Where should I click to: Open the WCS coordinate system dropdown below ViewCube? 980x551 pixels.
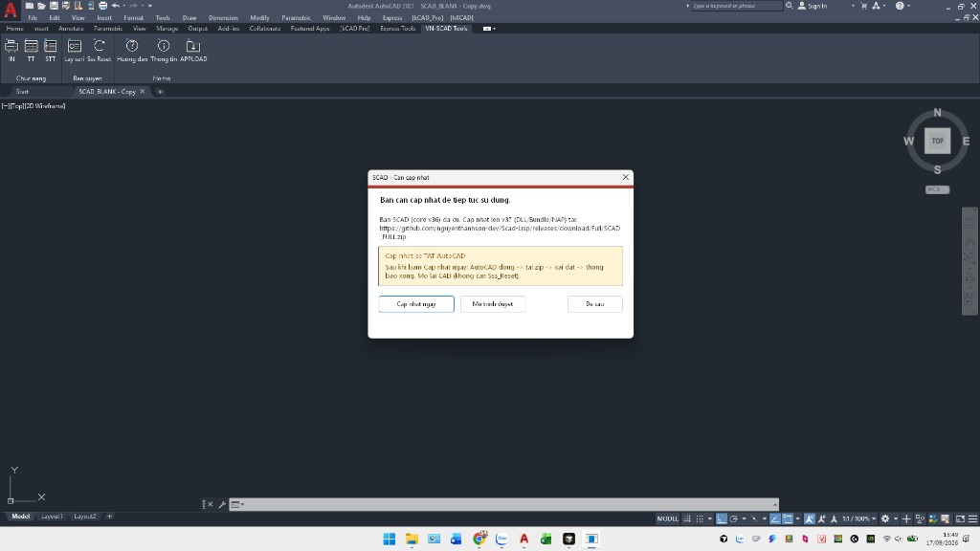[x=938, y=189]
